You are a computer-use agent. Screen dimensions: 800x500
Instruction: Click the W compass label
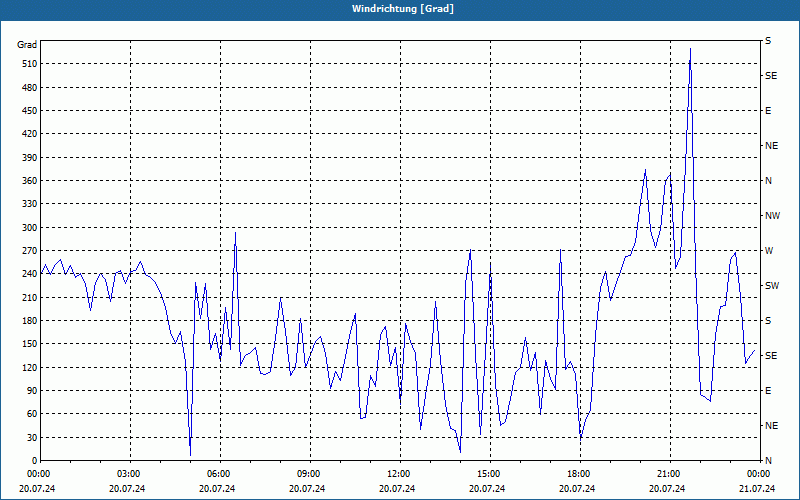tap(769, 251)
